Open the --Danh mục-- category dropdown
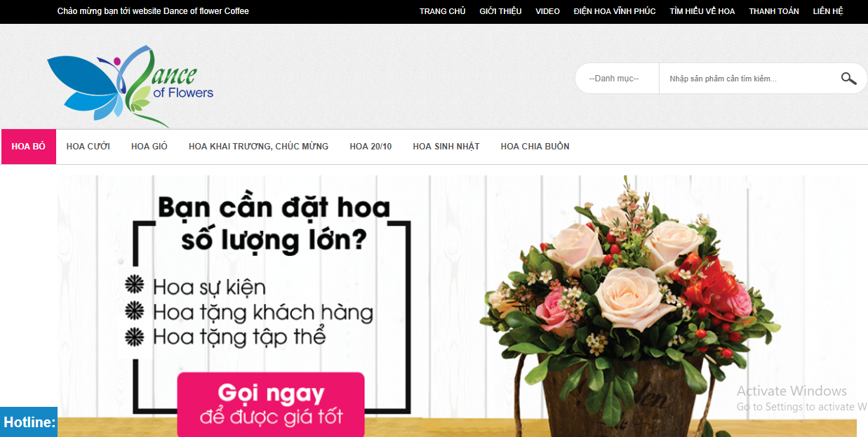Viewport: 868px width, 437px height. pyautogui.click(x=616, y=78)
